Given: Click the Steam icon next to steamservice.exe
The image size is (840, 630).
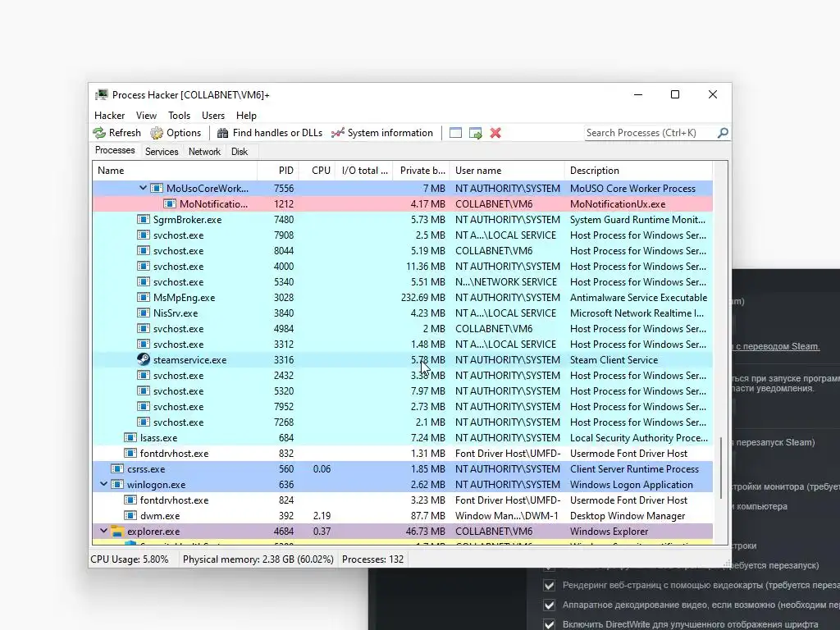Looking at the screenshot, I should [143, 359].
